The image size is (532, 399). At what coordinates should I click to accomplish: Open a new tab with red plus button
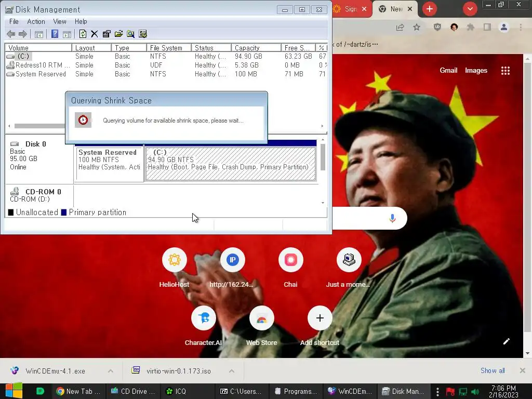click(x=430, y=9)
